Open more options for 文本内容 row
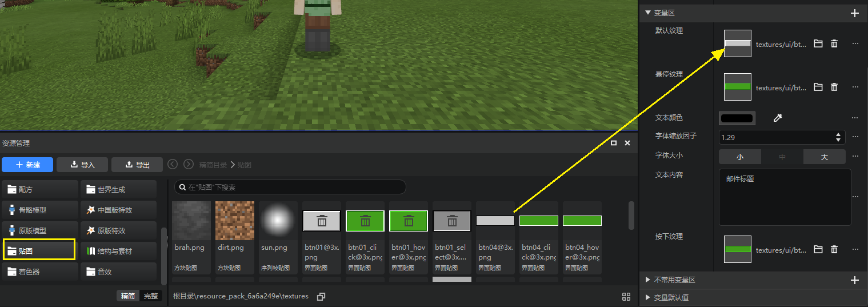Viewport: 868px width, 307px height. tap(855, 197)
